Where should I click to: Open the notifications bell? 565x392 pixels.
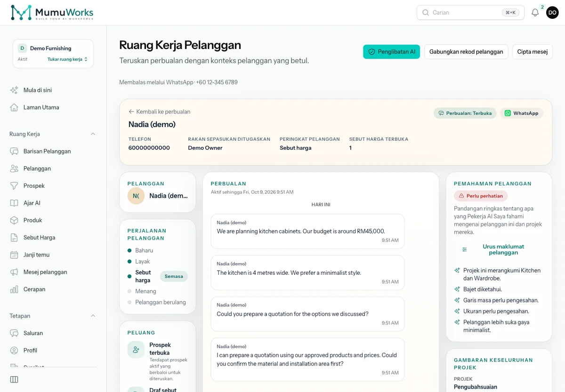tap(535, 13)
